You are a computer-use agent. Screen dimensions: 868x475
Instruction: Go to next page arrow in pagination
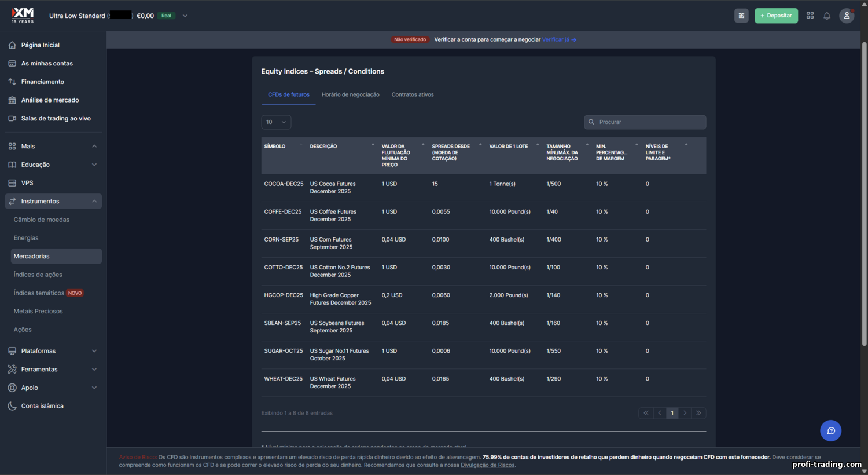[685, 413]
